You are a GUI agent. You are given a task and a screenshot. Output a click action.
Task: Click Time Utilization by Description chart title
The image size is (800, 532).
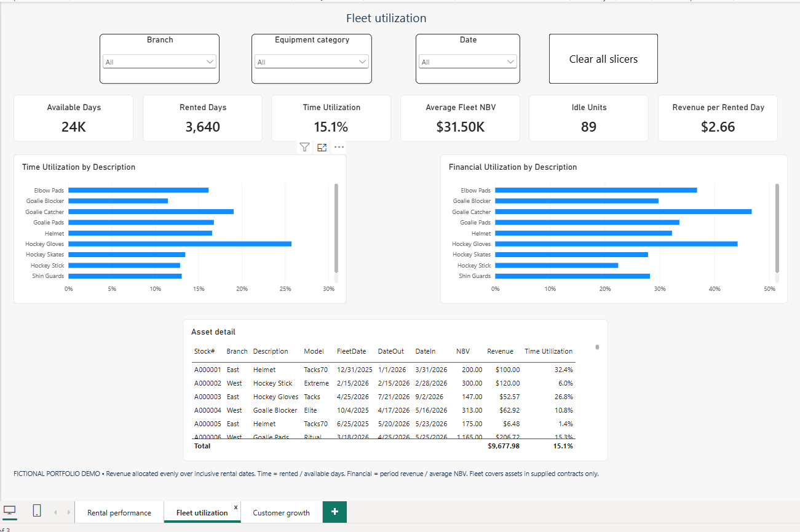pyautogui.click(x=79, y=167)
